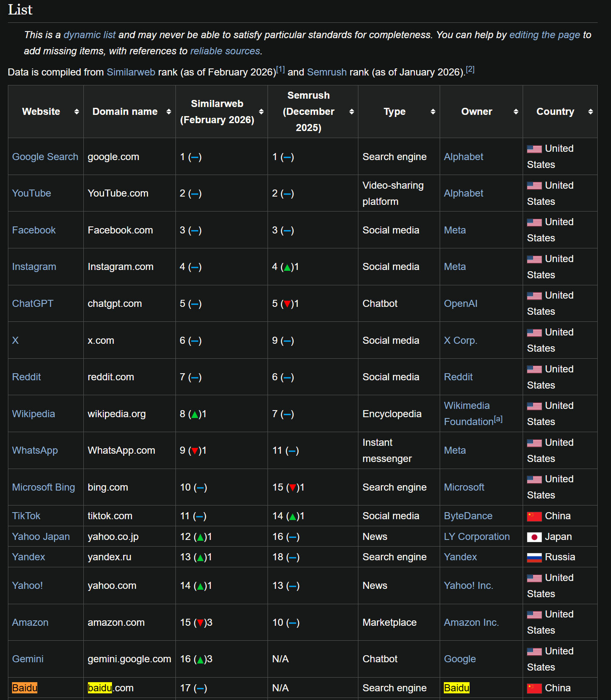The image size is (611, 700).
Task: Follow the 'editing the page' link
Action: pyautogui.click(x=545, y=35)
